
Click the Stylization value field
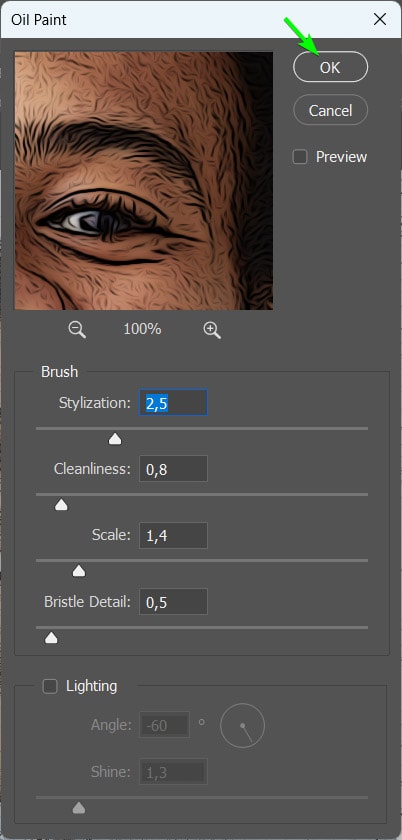coord(173,403)
